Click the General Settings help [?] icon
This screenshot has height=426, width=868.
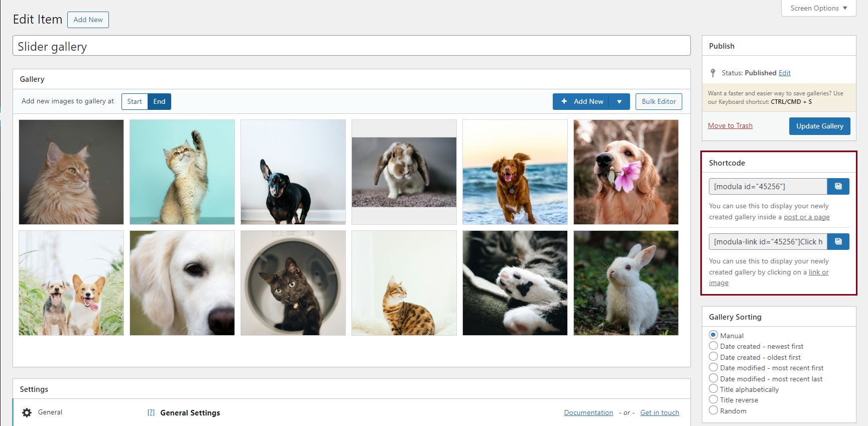(x=151, y=412)
